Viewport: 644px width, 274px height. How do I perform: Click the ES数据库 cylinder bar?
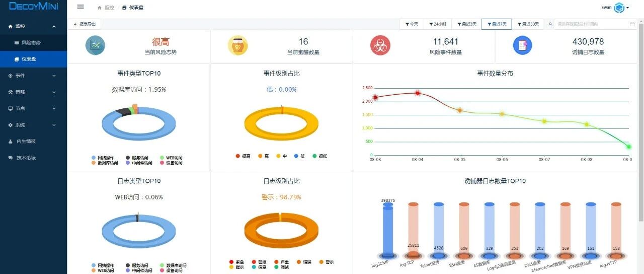[490, 230]
